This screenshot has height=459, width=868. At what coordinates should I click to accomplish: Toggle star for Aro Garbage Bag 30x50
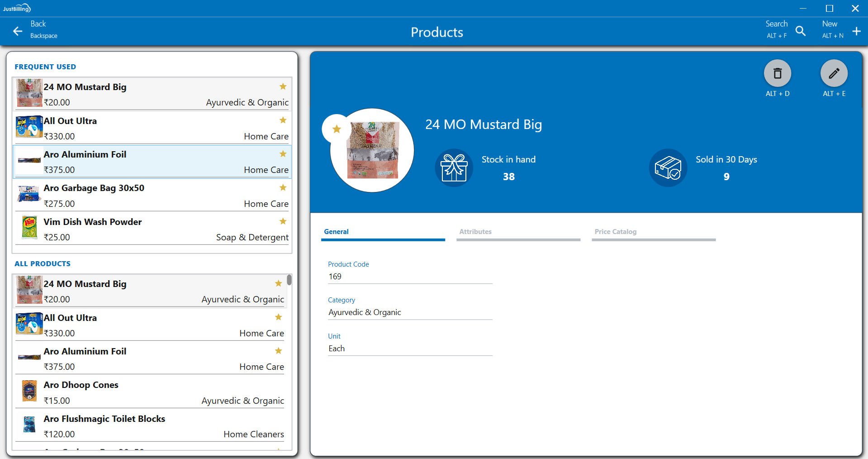283,187
